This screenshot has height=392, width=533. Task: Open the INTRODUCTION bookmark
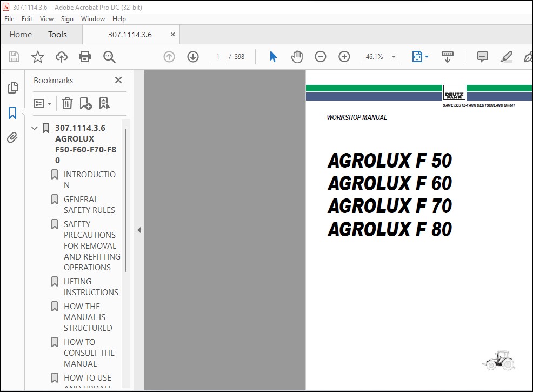point(90,180)
